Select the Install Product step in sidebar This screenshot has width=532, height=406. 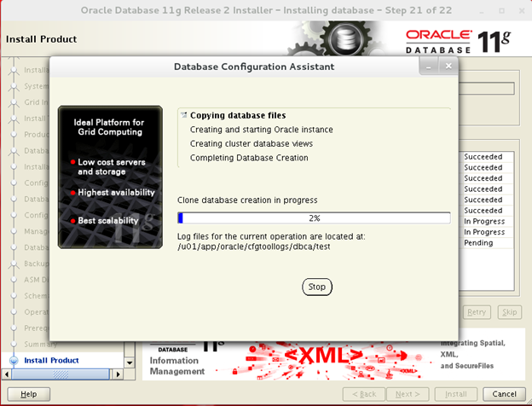51,361
